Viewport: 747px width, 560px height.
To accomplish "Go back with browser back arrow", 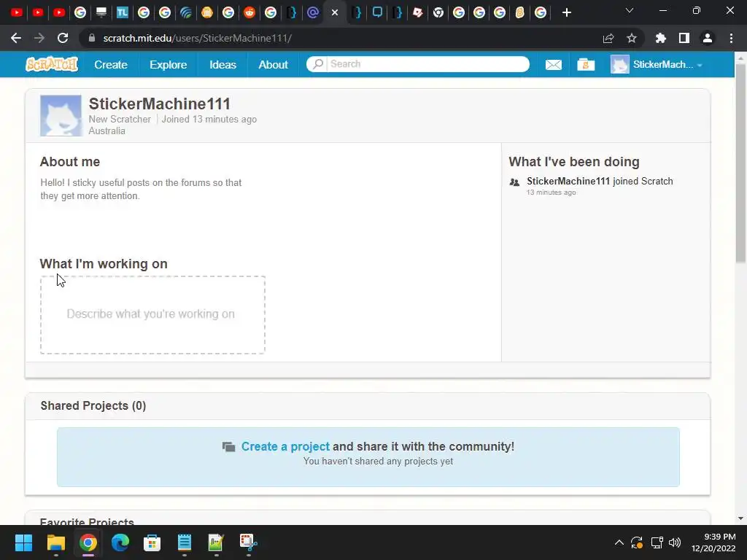I will point(16,38).
